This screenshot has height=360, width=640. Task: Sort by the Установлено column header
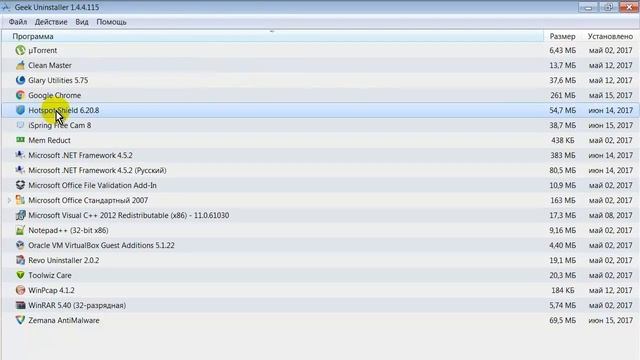click(x=610, y=36)
